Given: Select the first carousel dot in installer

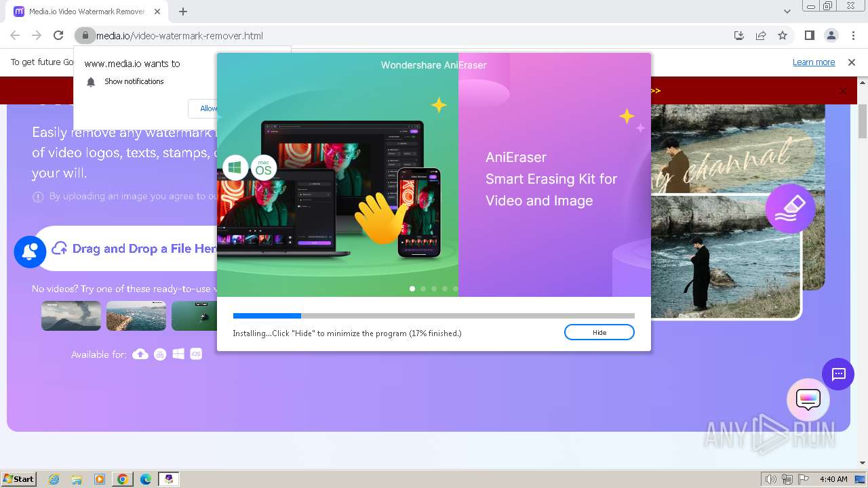Looking at the screenshot, I should [x=412, y=289].
